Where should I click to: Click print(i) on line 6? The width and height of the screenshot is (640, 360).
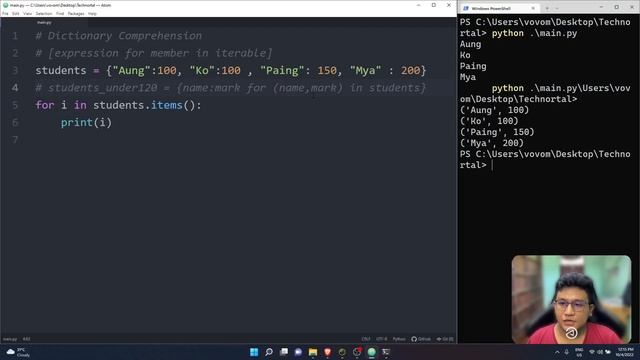point(86,122)
